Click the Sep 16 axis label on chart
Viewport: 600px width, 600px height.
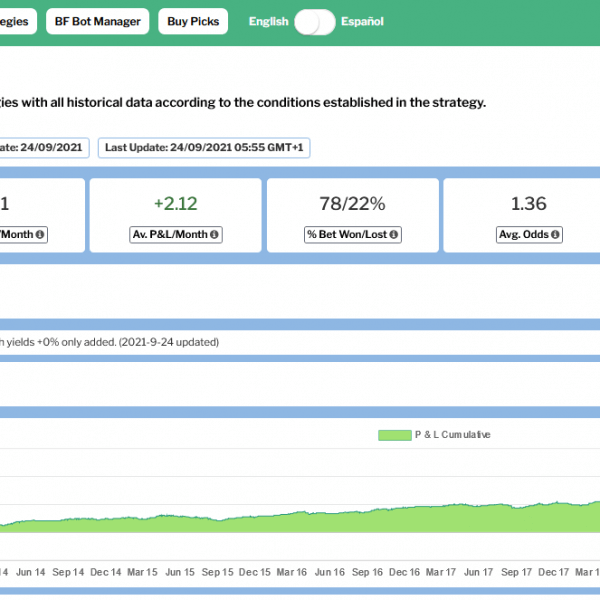coord(367,572)
